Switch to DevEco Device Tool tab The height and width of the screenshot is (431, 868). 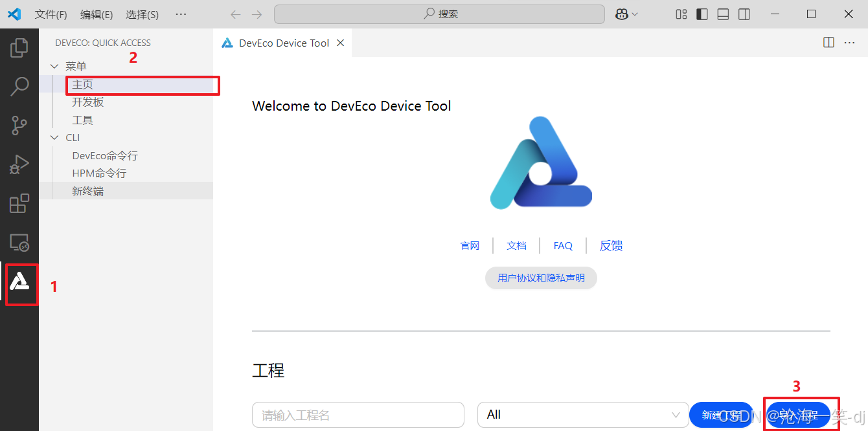[x=283, y=43]
